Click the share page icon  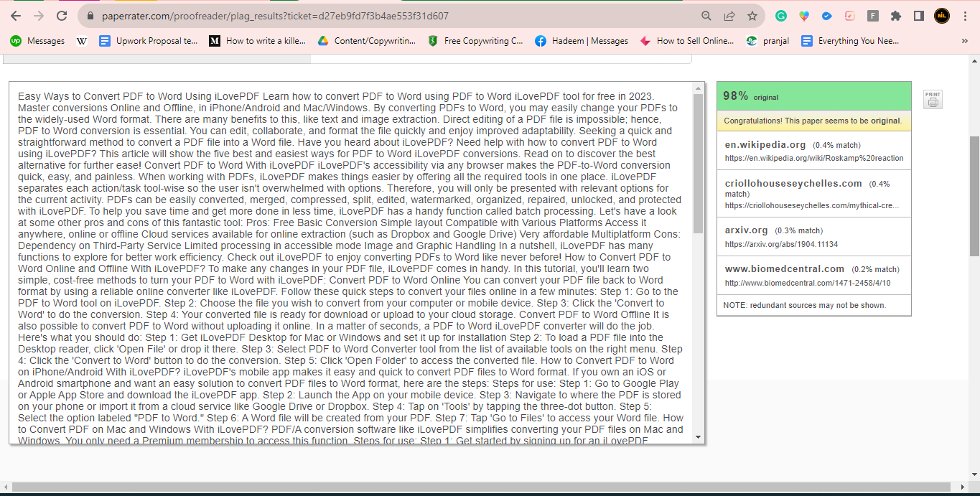(729, 16)
